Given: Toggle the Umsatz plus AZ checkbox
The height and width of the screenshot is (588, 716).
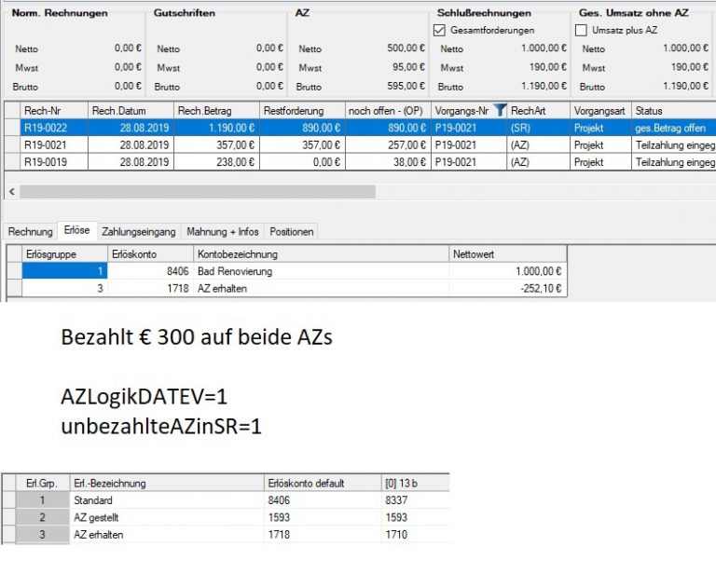Looking at the screenshot, I should [583, 31].
